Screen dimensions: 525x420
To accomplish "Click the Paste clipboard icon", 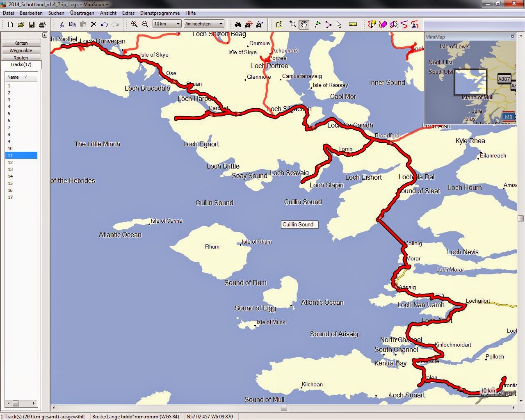I will point(83,25).
